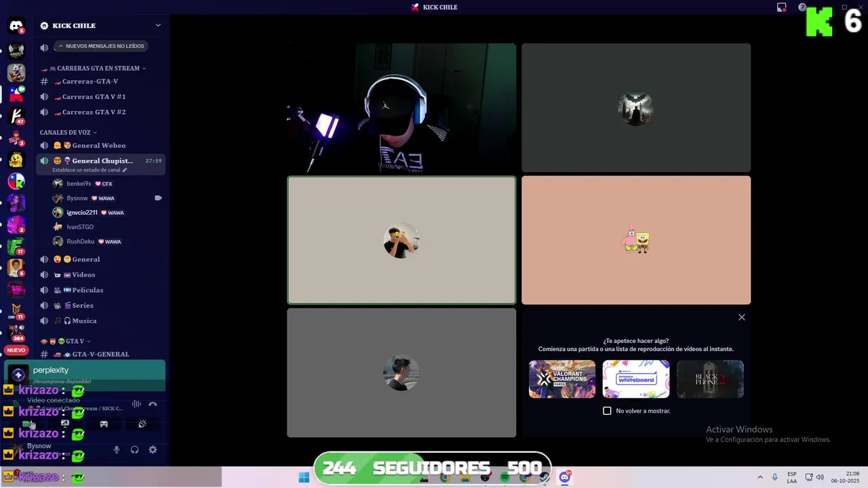This screenshot has width=868, height=488.
Task: Collapse the GTA V category
Action: coord(65,341)
